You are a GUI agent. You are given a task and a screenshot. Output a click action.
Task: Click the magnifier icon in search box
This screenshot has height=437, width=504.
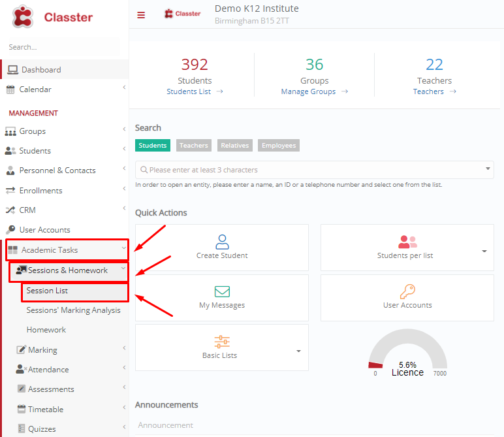coord(144,170)
